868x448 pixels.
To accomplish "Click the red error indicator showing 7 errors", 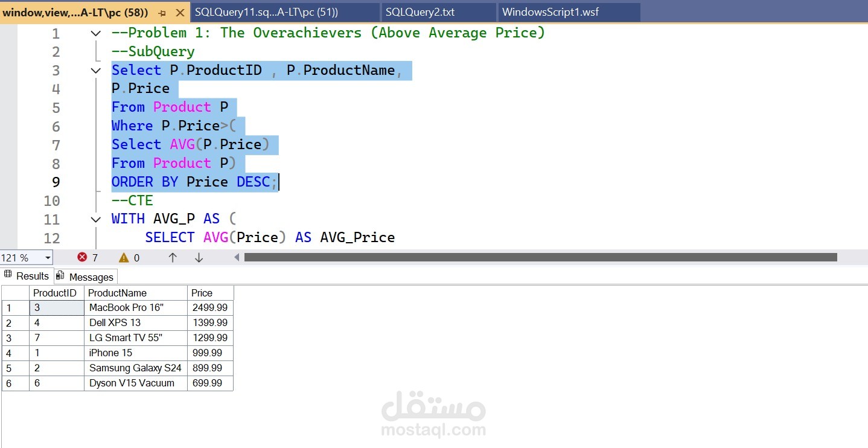I will (x=88, y=258).
